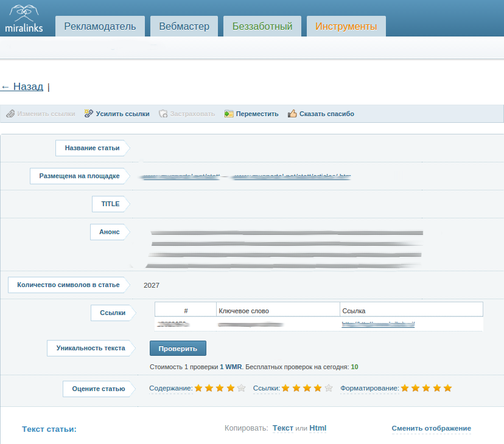This screenshot has width=504, height=444.
Task: Switch to the Вебмастер tab
Action: pyautogui.click(x=184, y=26)
